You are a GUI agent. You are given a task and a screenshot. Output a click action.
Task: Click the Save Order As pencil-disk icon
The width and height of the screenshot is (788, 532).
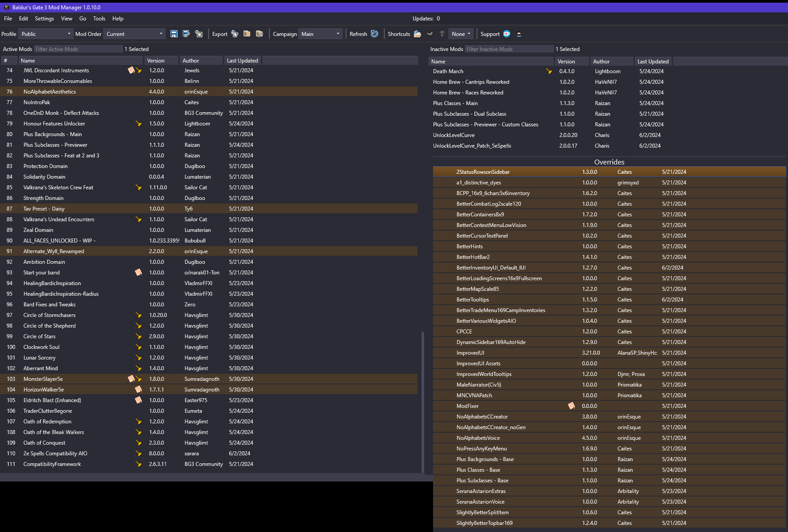pos(186,34)
